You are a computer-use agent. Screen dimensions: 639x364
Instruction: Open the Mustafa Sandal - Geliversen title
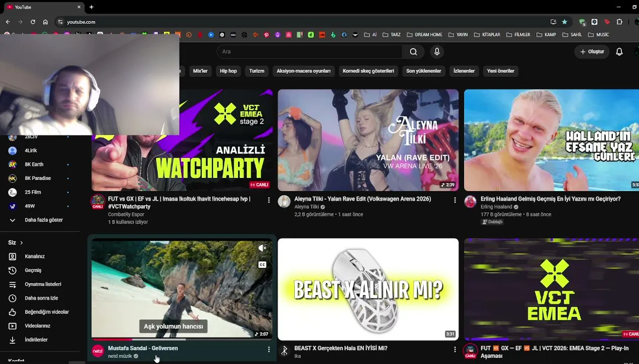pyautogui.click(x=143, y=348)
